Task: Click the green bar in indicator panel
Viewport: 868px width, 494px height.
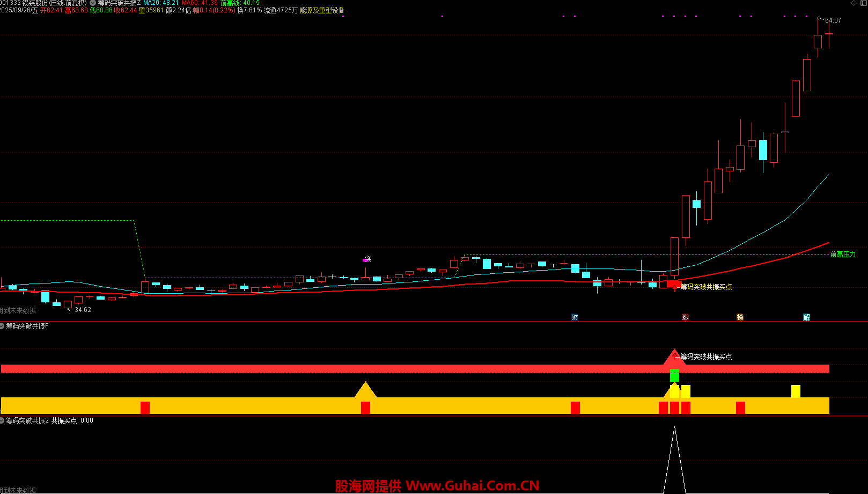Action: point(674,375)
